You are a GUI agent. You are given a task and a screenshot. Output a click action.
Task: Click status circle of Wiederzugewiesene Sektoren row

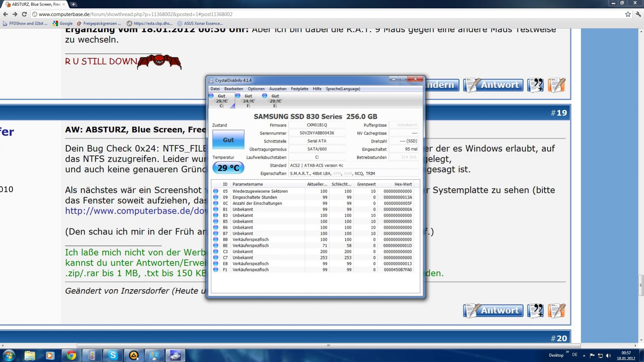tap(216, 191)
